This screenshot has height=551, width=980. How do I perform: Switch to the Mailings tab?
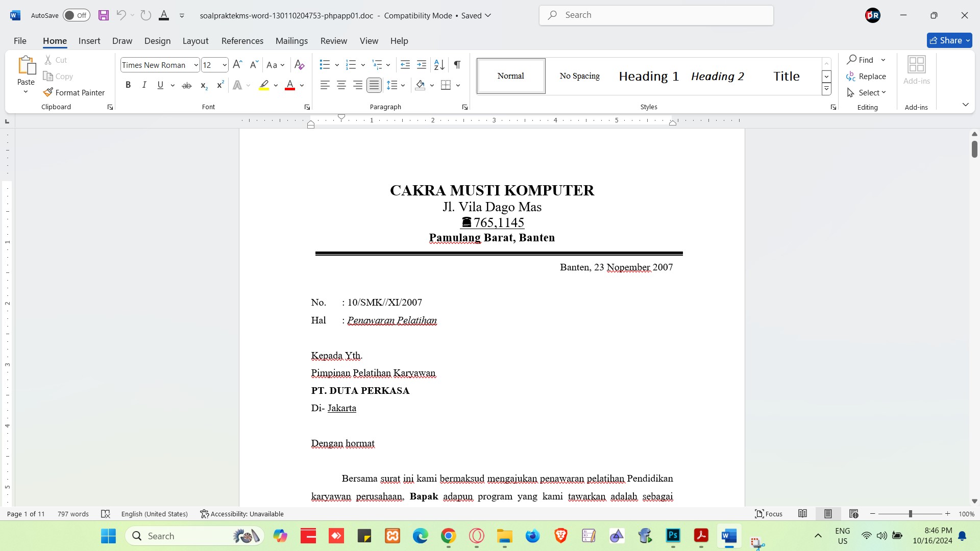291,41
